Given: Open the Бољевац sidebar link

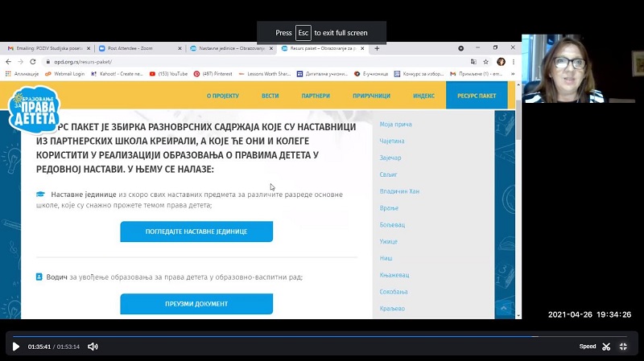Looking at the screenshot, I should 392,225.
